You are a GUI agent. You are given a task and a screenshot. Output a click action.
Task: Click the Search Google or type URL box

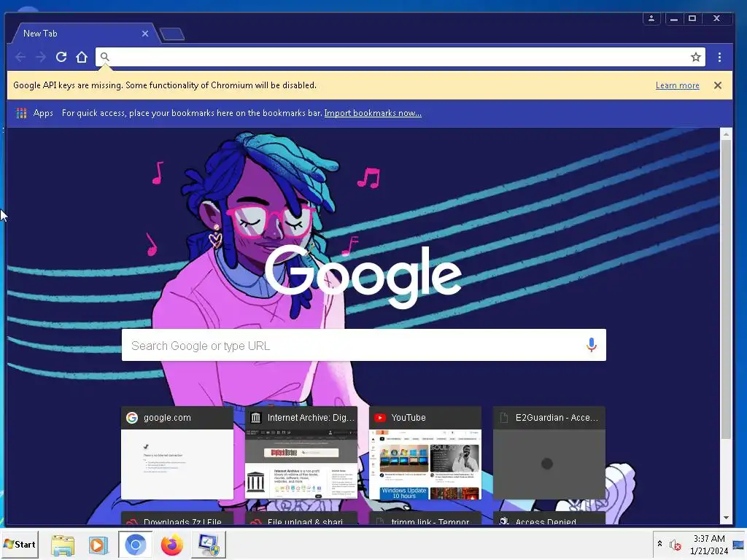pyautogui.click(x=363, y=345)
